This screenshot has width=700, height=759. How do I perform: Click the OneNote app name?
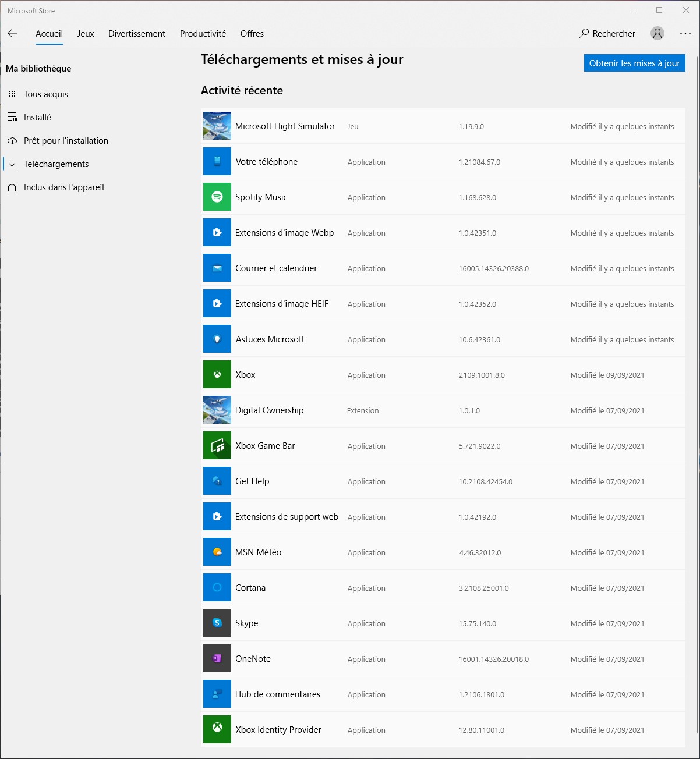(x=253, y=658)
